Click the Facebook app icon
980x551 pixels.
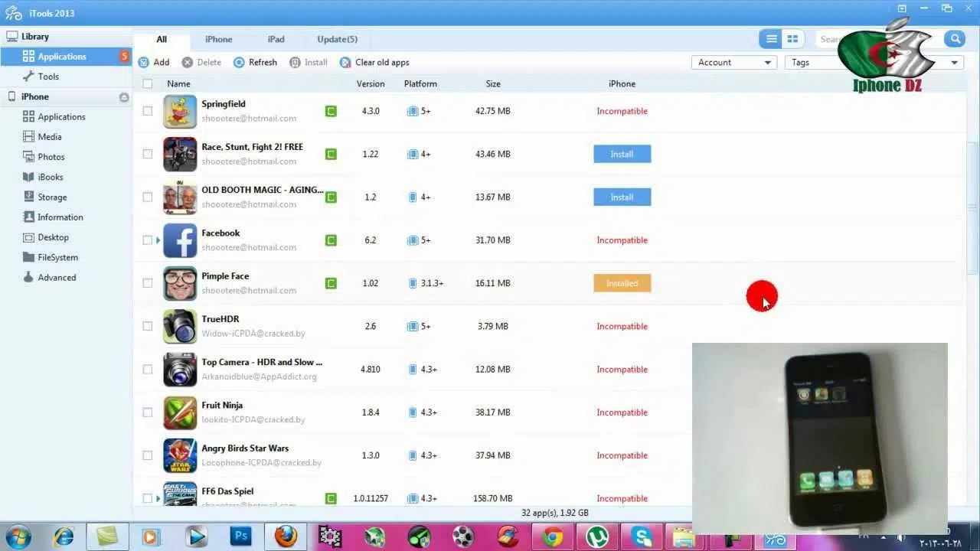(x=180, y=240)
